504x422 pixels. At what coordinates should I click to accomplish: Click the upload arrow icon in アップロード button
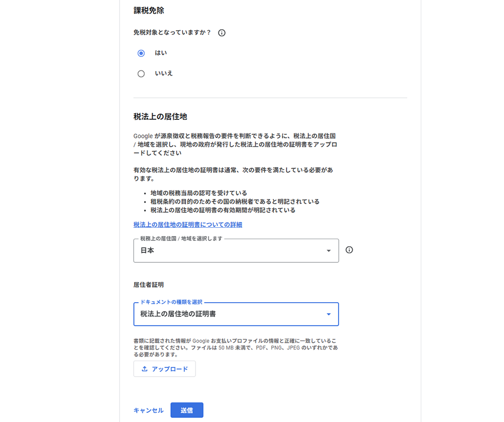145,369
